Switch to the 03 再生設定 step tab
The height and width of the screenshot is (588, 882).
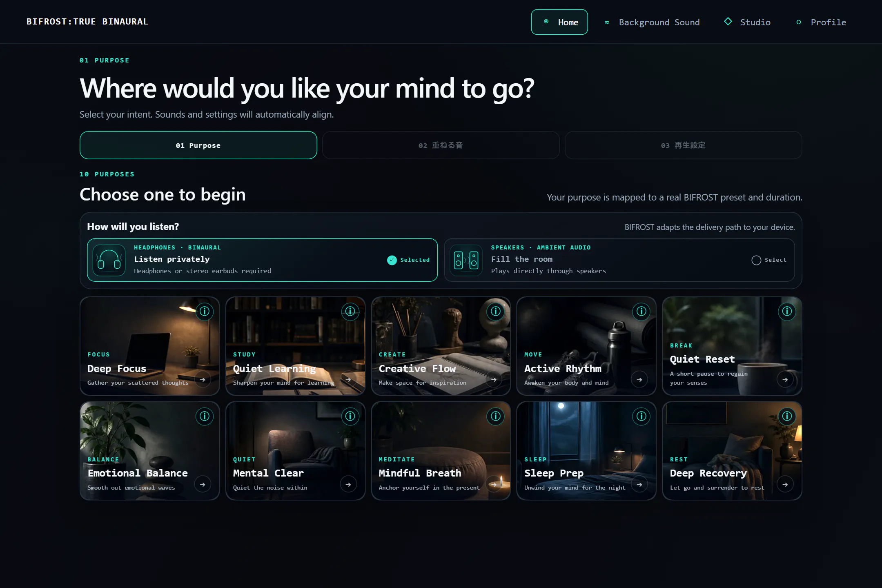684,145
